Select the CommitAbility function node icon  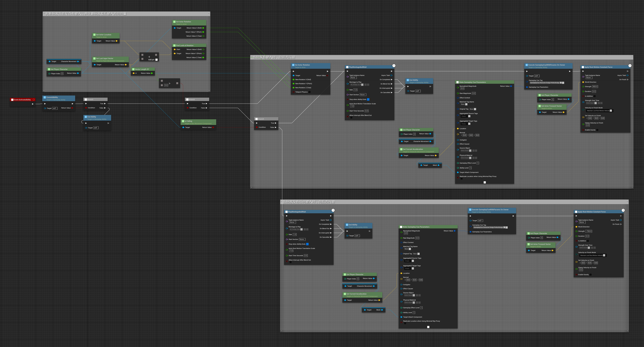coord(45,97)
